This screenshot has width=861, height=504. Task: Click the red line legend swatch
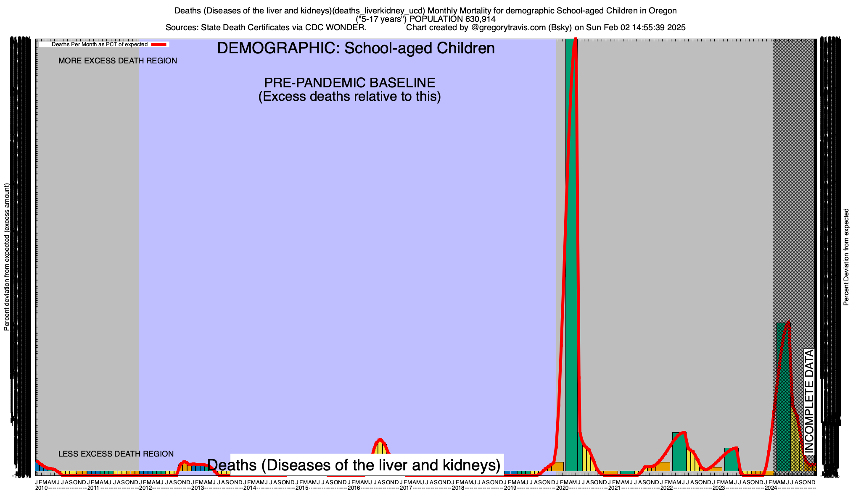(159, 44)
